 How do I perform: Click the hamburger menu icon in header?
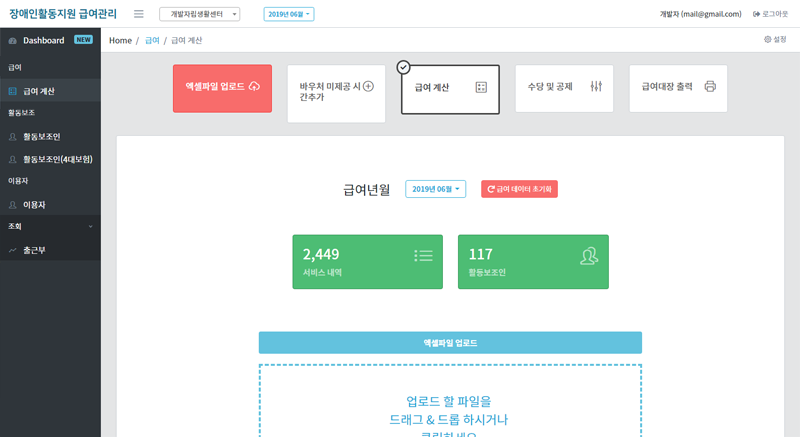[x=138, y=14]
